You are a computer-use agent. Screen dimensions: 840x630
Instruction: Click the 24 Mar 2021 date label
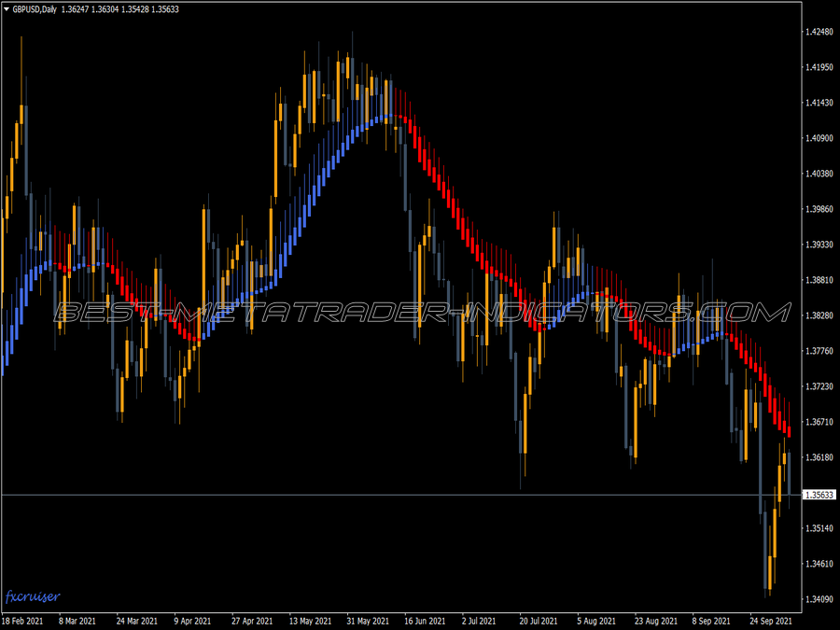coord(136,621)
